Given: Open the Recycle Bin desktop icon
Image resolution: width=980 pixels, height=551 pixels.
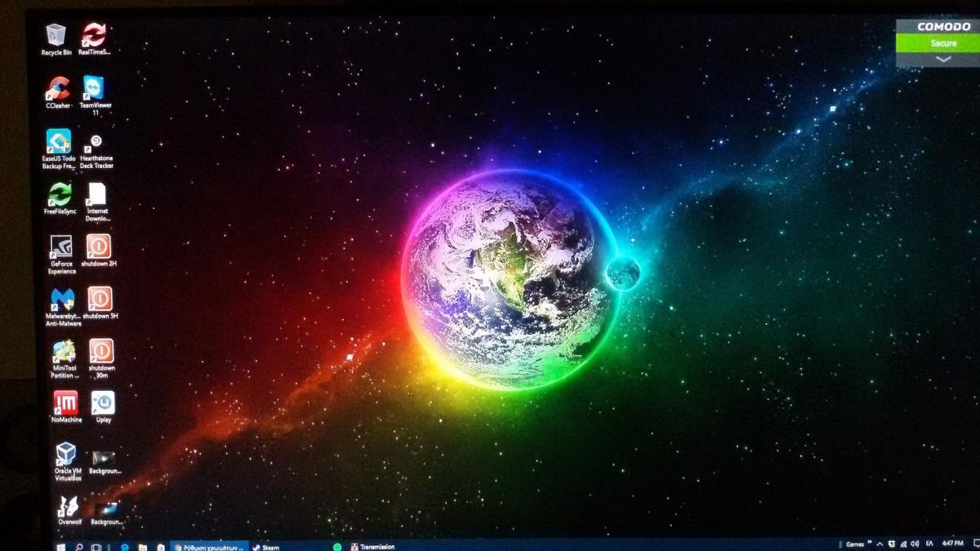Looking at the screenshot, I should click(x=56, y=39).
